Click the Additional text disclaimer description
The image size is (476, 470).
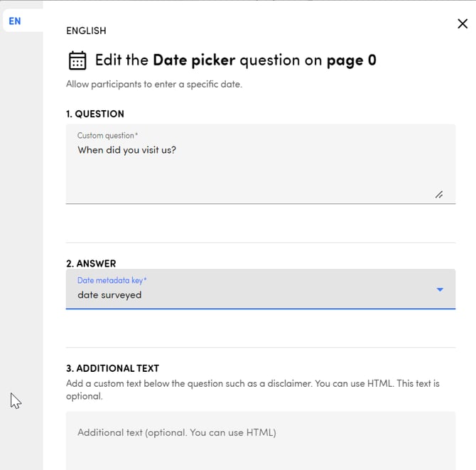coord(252,390)
